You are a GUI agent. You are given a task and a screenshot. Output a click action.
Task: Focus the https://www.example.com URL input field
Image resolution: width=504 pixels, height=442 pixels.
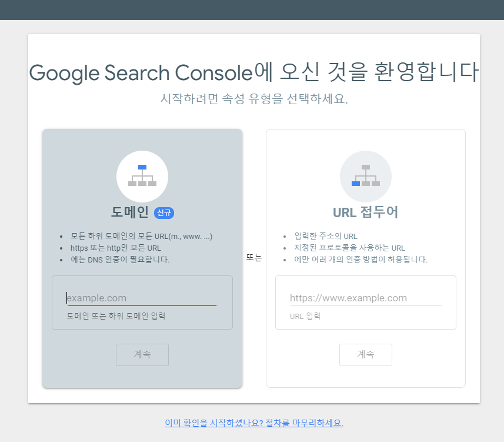(365, 298)
